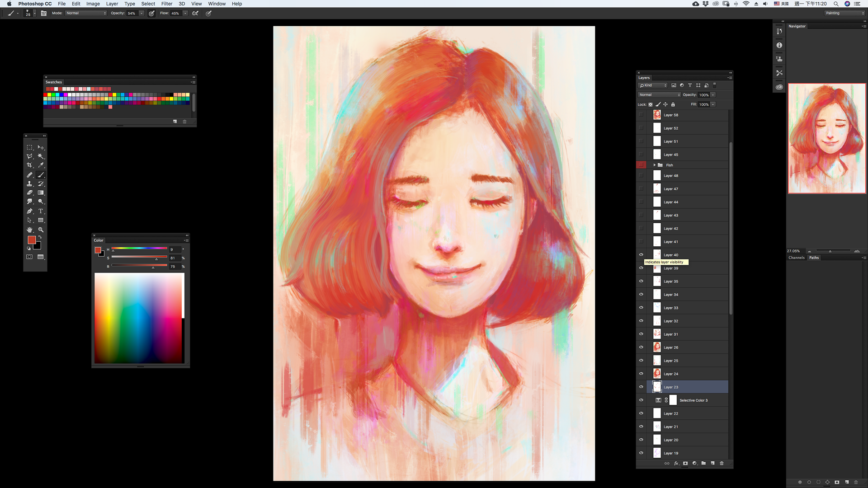Image resolution: width=868 pixels, height=488 pixels.
Task: Switch to the Paths tab
Action: (814, 258)
